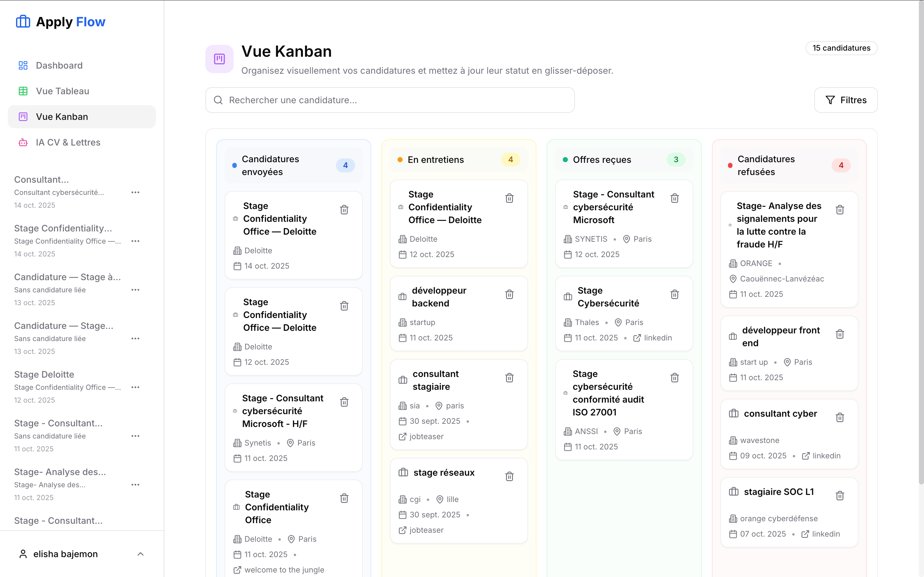Delete the développeur backend card
This screenshot has width=924, height=577.
509,295
